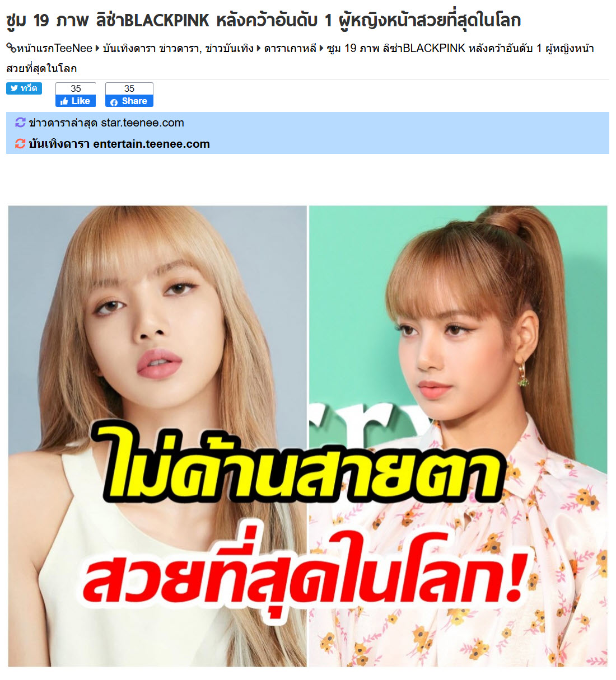616x680 pixels.
Task: Open the left portrait photo with gray background
Action: 157,436
